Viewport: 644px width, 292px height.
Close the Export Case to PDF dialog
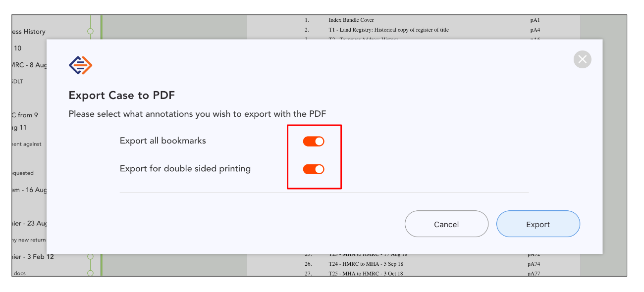pos(583,59)
